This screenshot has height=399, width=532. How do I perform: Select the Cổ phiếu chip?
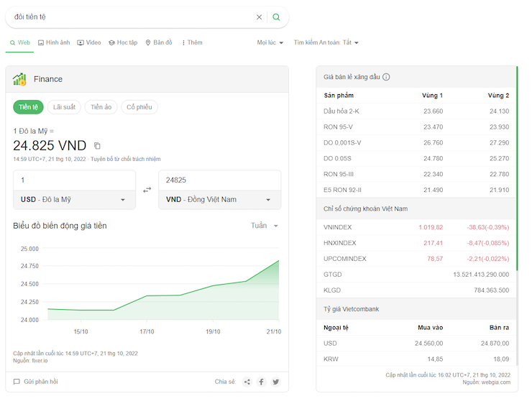tap(139, 107)
